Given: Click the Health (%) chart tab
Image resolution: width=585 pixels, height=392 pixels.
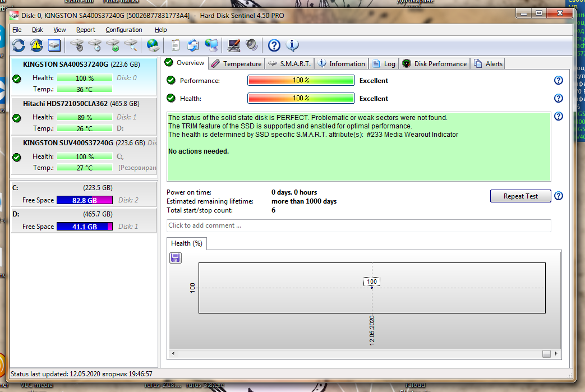Looking at the screenshot, I should click(187, 243).
